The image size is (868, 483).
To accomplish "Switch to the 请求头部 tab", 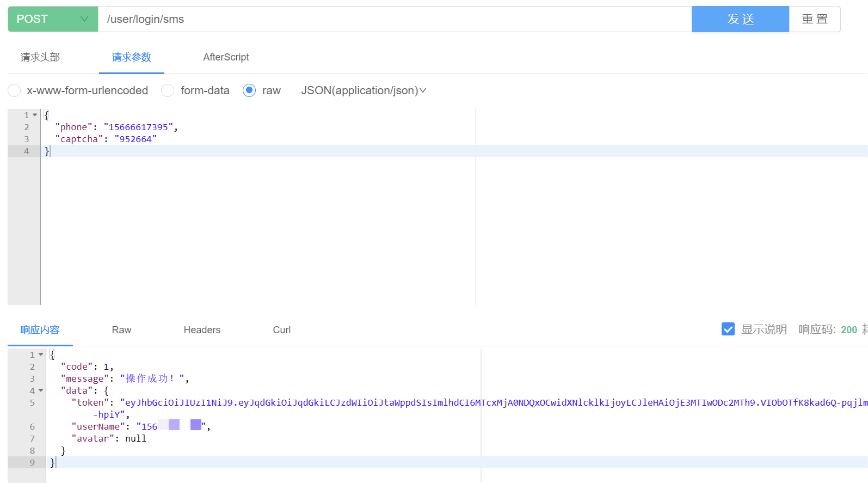I will click(x=40, y=57).
